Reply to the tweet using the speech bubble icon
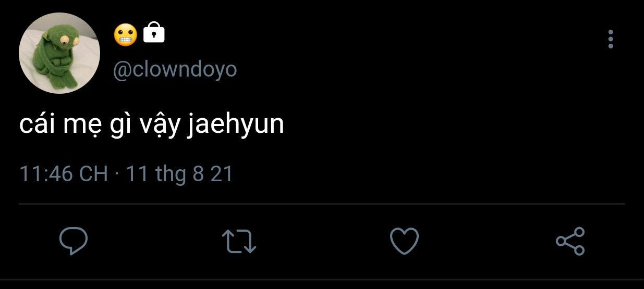The height and width of the screenshot is (289, 644). click(x=73, y=241)
